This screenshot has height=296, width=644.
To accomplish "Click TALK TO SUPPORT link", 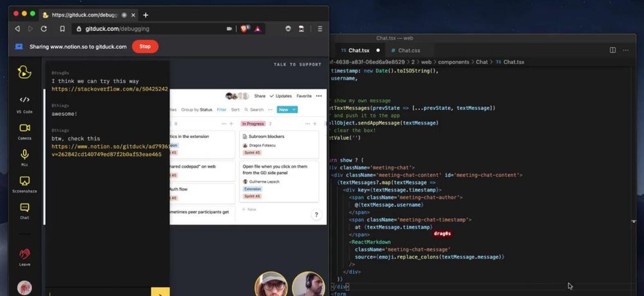I will click(x=298, y=64).
